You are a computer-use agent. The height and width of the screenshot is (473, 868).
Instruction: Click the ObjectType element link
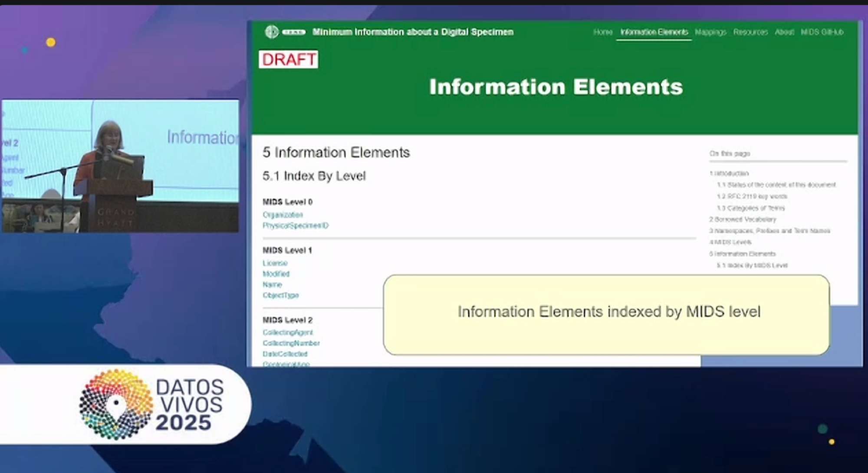(x=280, y=295)
